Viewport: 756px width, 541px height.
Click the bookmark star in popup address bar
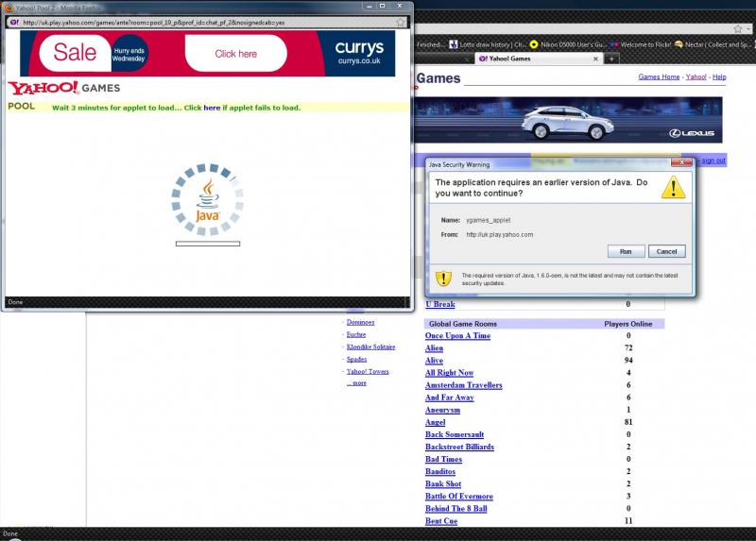click(400, 22)
